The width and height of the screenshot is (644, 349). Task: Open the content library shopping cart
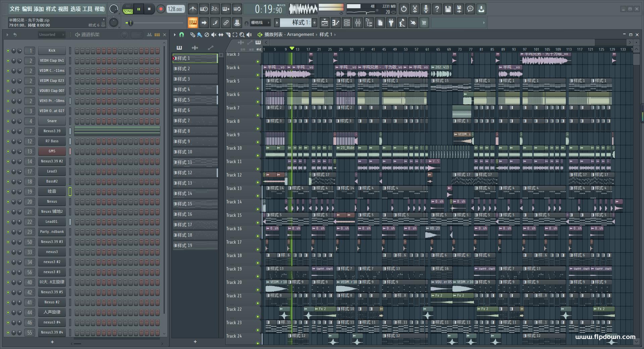tap(424, 23)
